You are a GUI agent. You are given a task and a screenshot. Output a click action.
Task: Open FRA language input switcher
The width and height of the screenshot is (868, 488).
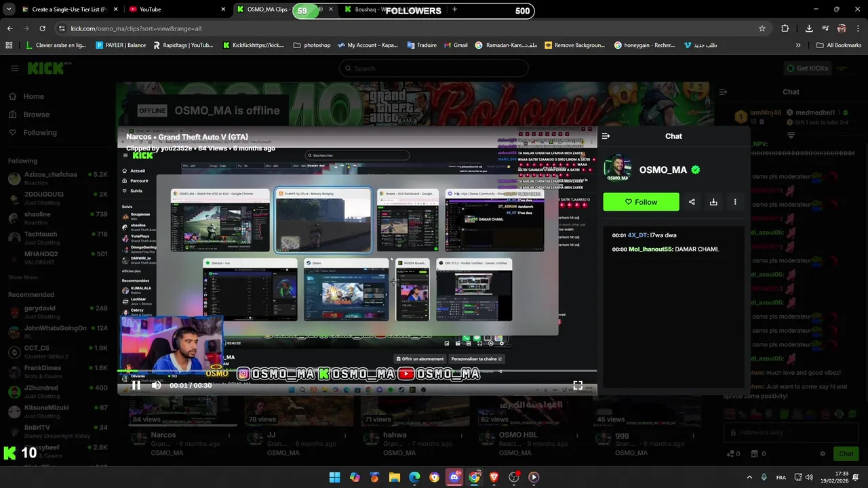[x=781, y=477]
